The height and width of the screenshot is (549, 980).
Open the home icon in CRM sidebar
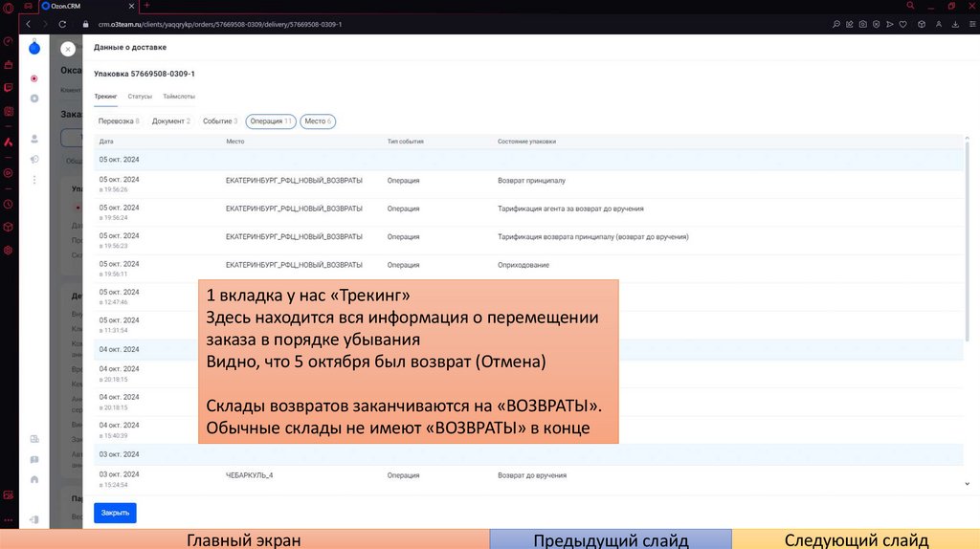34,480
